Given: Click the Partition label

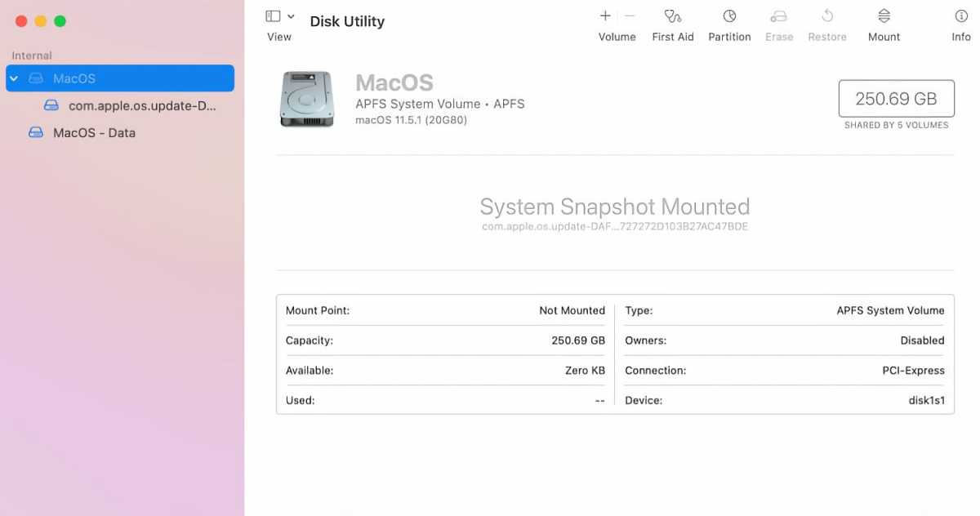Looking at the screenshot, I should point(729,37).
